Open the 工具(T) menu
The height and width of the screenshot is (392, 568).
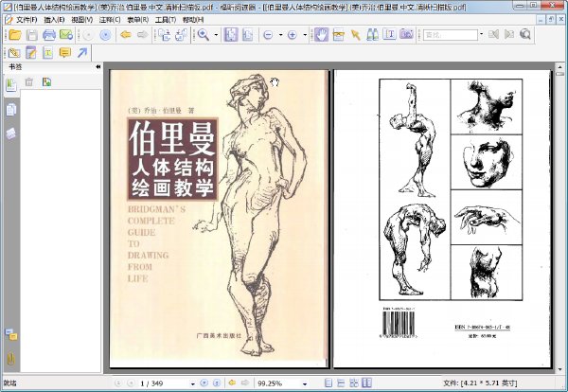point(165,20)
